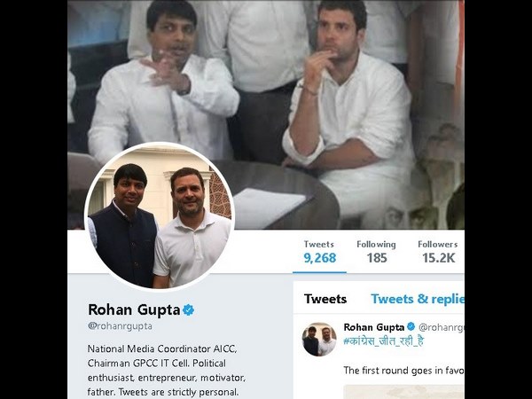Click the Rohan Gupta profile name heading
This screenshot has height=399, width=532.
[x=133, y=309]
